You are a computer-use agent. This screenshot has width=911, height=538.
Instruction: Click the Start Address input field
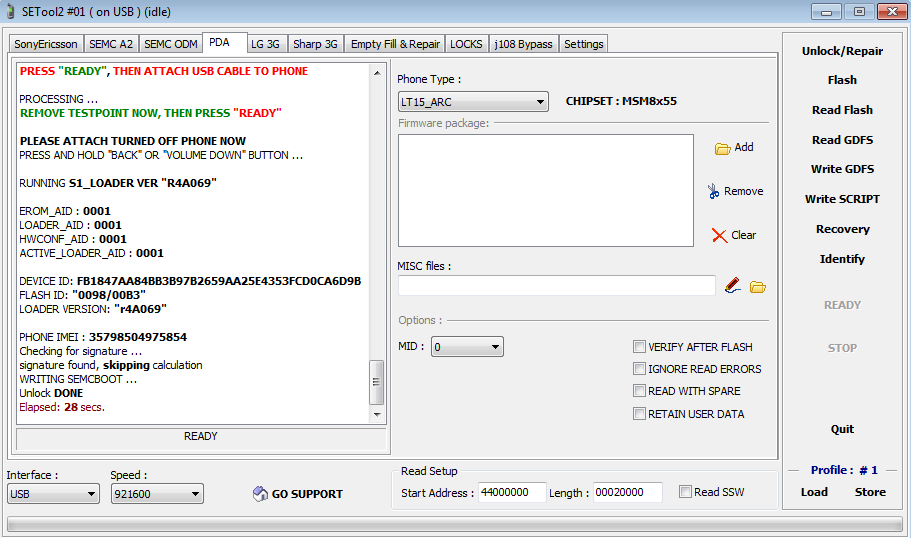[512, 492]
